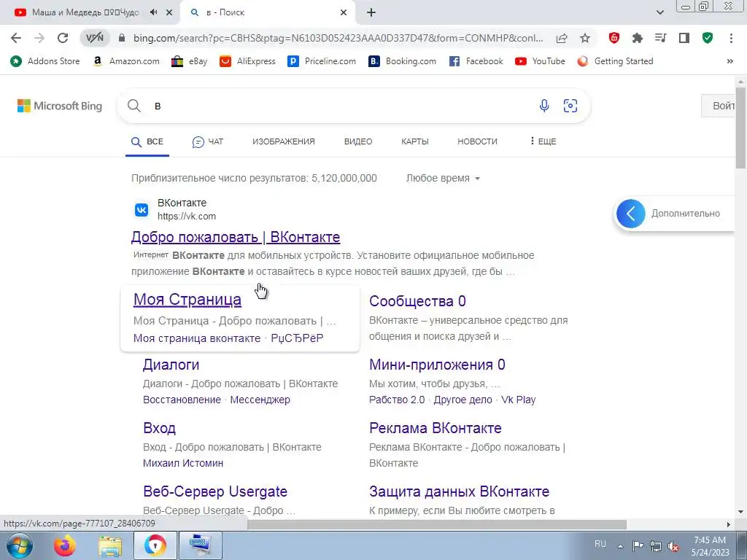Expand the Дополнительно side panel arrow
Image resolution: width=747 pixels, height=560 pixels.
631,214
